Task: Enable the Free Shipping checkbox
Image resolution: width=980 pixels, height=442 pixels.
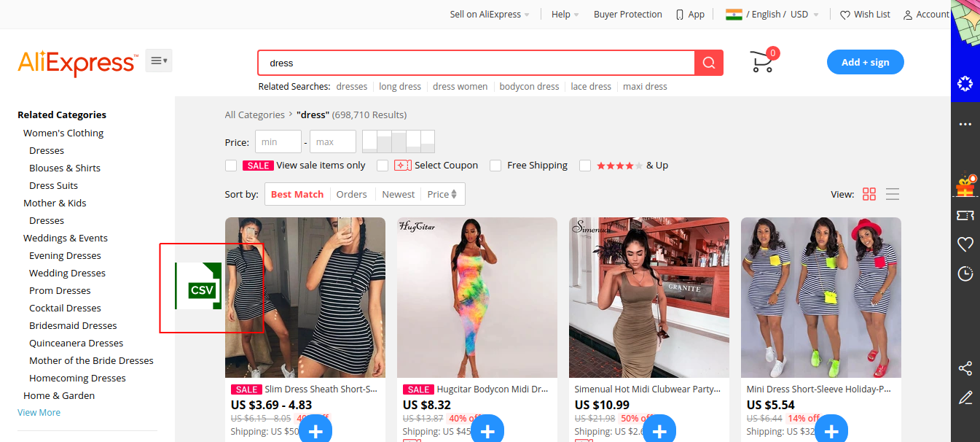Action: click(495, 166)
